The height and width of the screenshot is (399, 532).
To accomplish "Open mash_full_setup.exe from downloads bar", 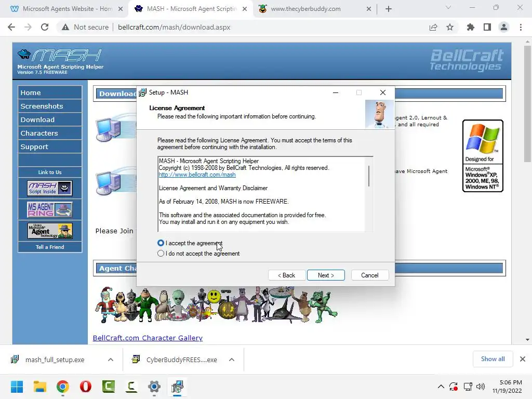I will [54, 360].
